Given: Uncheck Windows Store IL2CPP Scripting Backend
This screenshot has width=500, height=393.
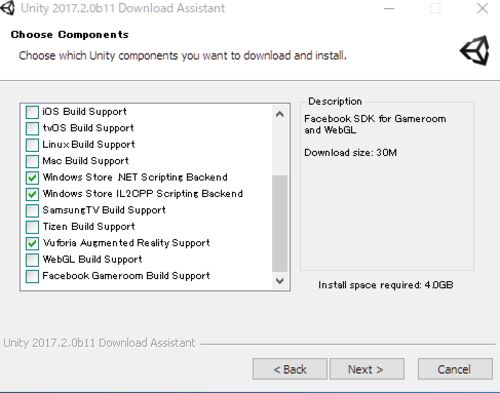Looking at the screenshot, I should pyautogui.click(x=32, y=194).
